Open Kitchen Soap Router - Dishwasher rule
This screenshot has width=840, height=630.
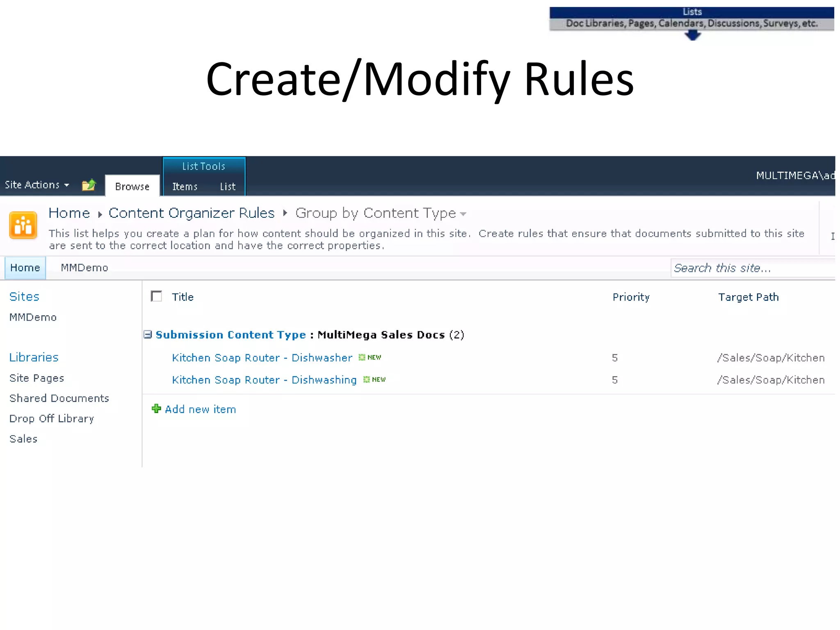[262, 358]
